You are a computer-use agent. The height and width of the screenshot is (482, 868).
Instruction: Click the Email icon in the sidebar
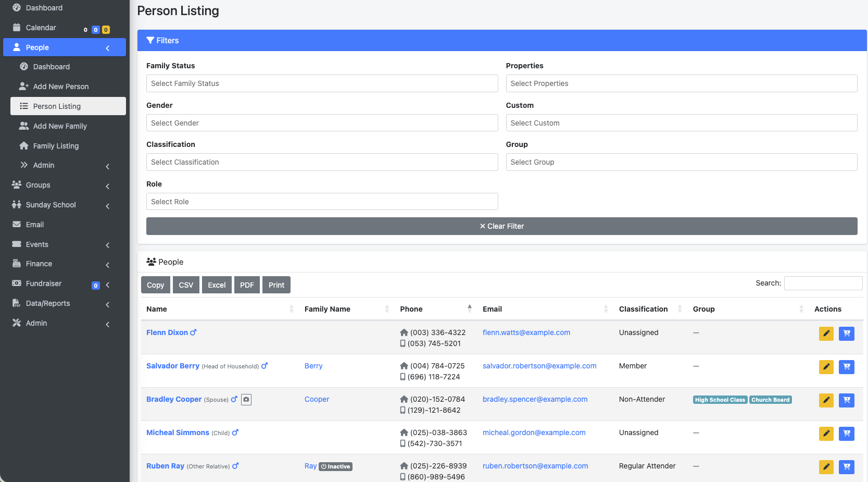pos(17,224)
